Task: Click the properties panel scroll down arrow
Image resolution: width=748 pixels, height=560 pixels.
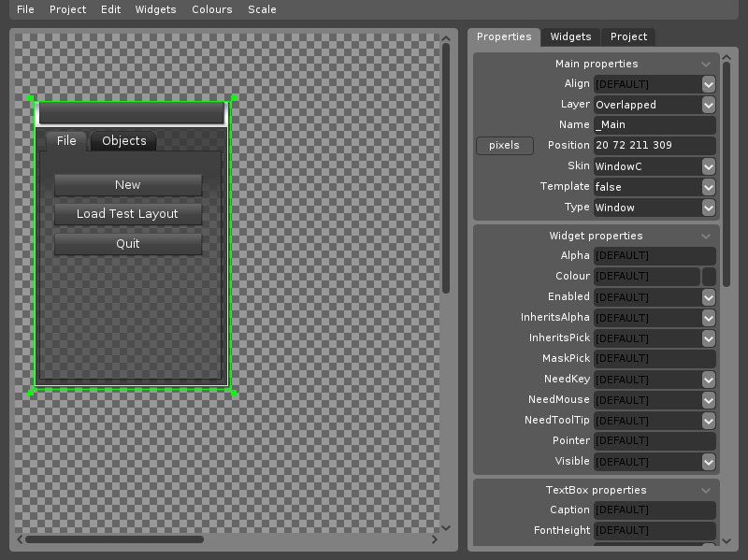Action: (726, 541)
